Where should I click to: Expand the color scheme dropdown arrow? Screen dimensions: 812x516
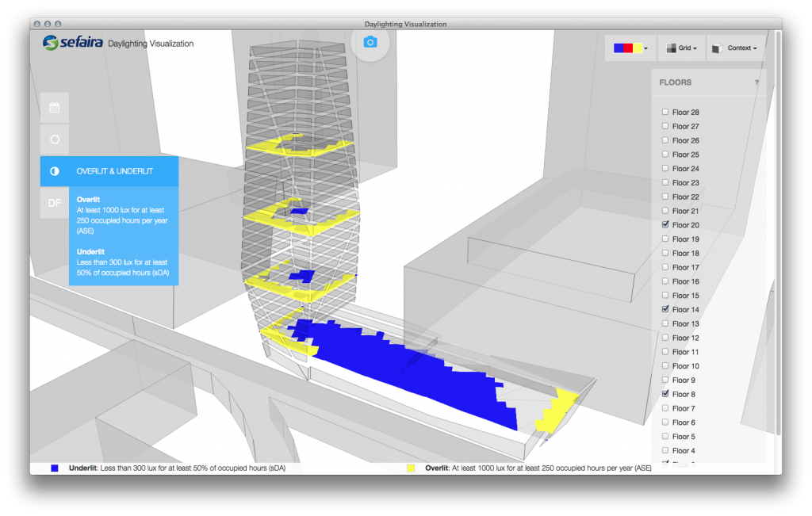coord(646,49)
